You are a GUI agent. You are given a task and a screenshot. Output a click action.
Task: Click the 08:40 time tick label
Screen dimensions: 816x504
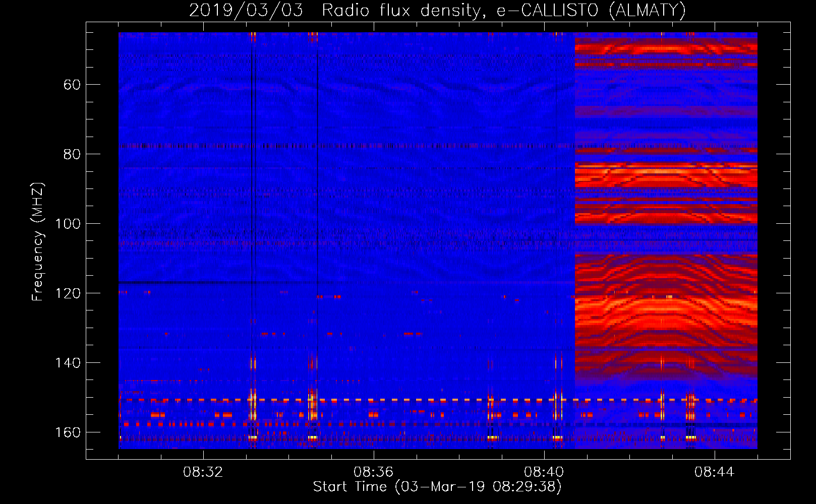pos(544,472)
